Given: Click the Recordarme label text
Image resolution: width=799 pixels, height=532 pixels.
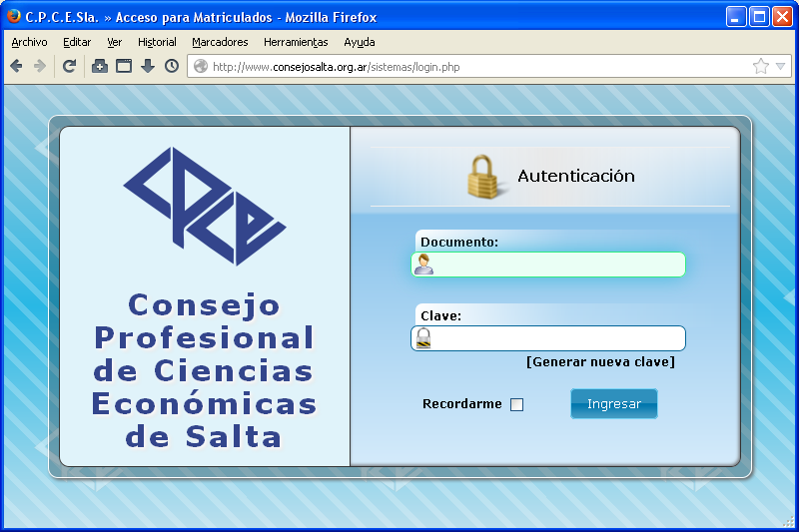Looking at the screenshot, I should (462, 403).
